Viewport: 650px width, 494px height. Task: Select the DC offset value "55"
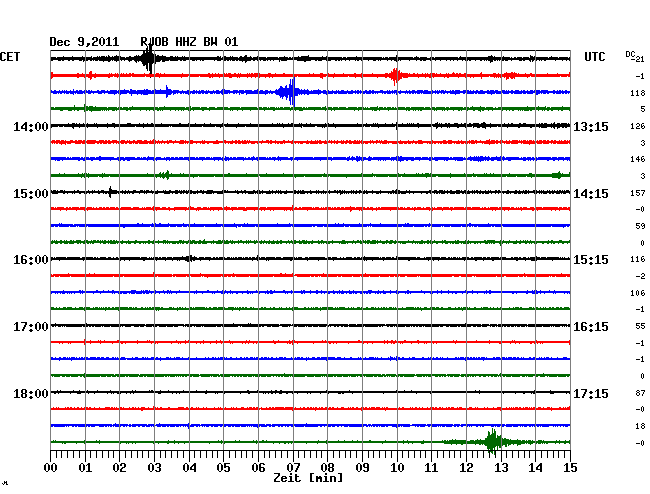point(640,327)
